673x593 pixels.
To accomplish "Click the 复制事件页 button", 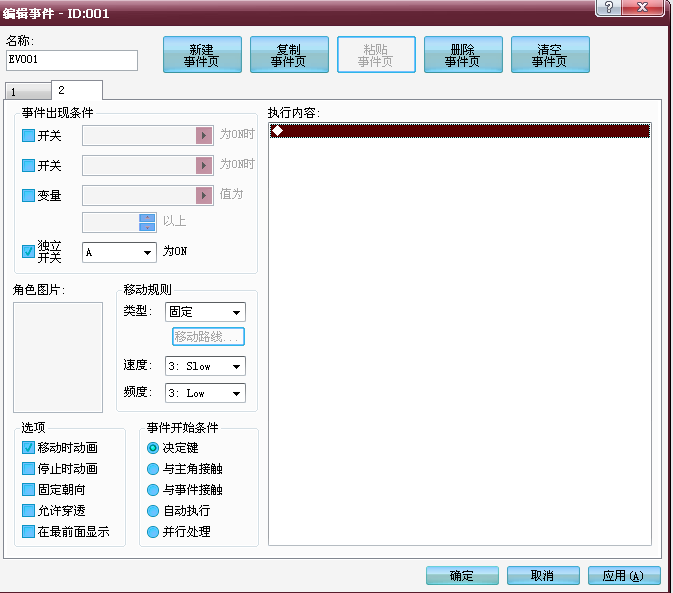I will pyautogui.click(x=289, y=54).
